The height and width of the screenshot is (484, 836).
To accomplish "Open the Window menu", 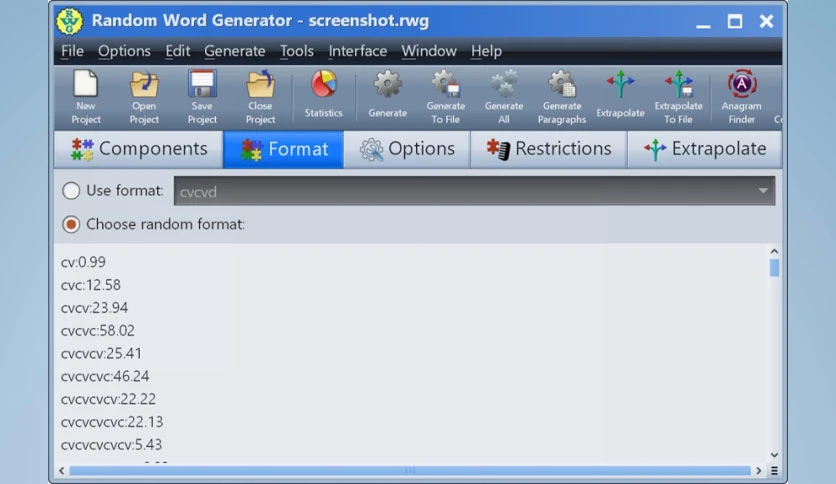I will click(429, 51).
